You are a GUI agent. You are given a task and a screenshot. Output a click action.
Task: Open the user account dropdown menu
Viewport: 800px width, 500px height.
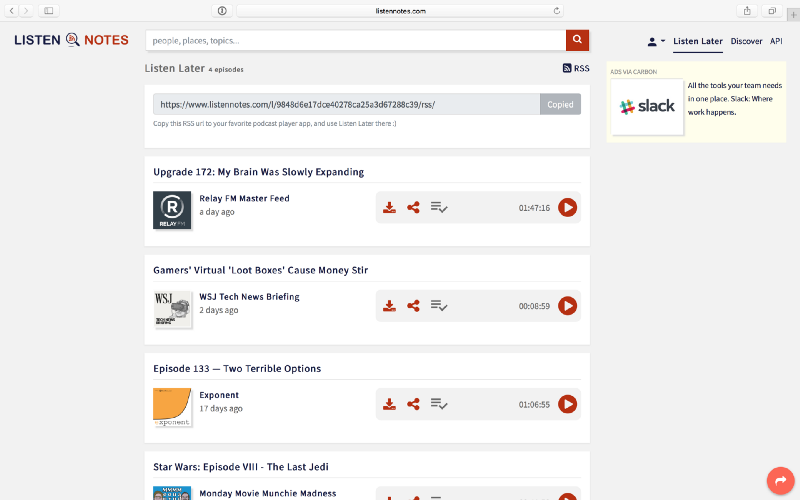656,41
